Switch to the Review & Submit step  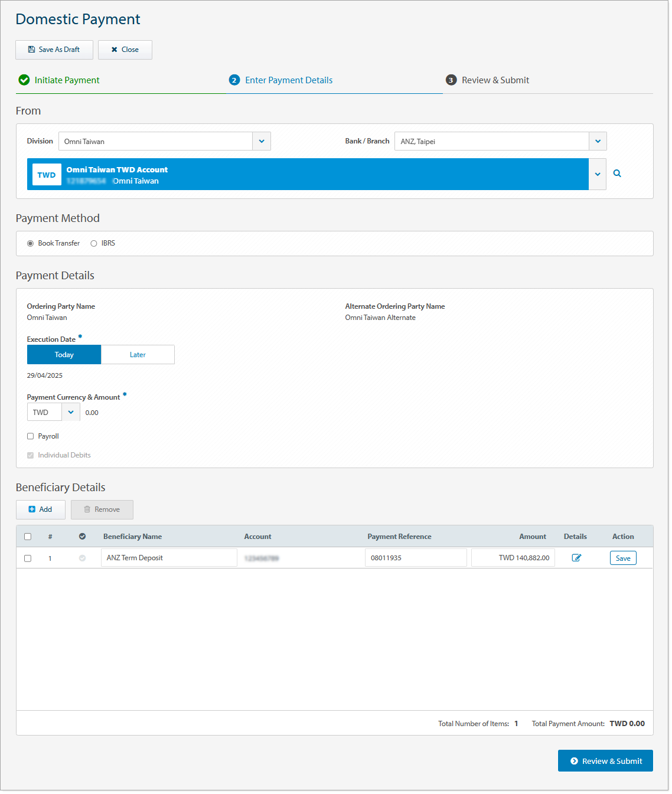click(495, 80)
